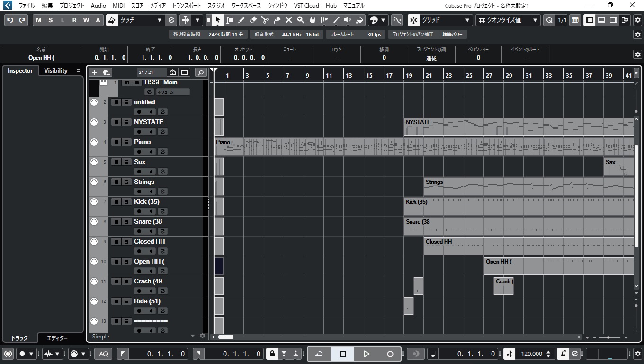Toggle cycle loop in transport
This screenshot has height=364, width=644.
point(319,354)
